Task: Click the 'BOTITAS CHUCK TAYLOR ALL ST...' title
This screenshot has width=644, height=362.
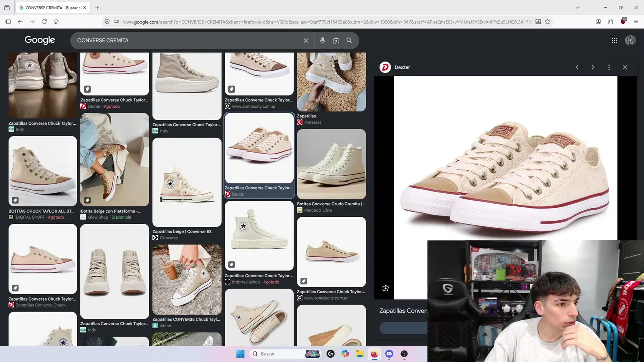Action: tap(42, 211)
